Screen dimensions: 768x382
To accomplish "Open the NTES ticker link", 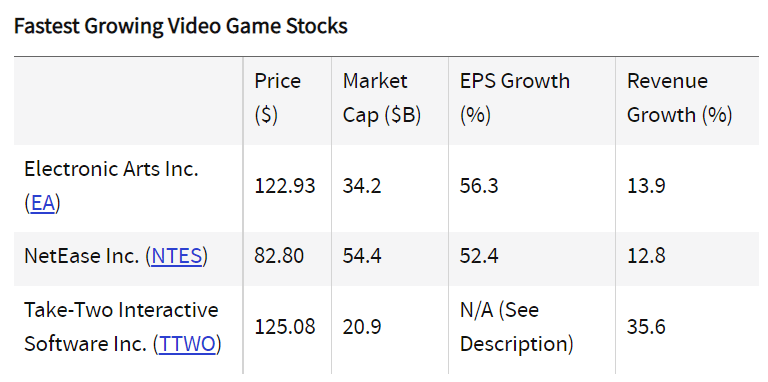I will point(177,256).
